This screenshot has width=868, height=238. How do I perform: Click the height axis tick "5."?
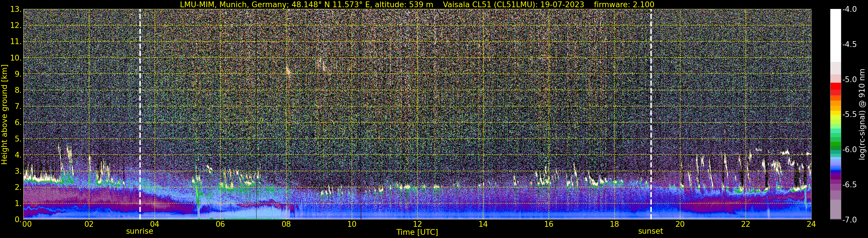(18, 139)
